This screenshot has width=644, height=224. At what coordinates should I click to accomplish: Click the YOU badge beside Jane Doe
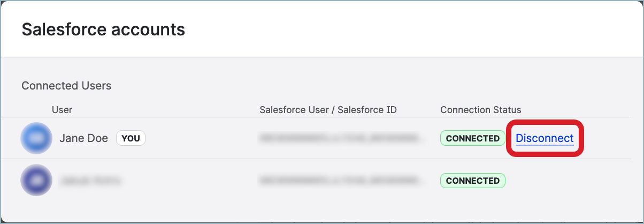tap(131, 138)
